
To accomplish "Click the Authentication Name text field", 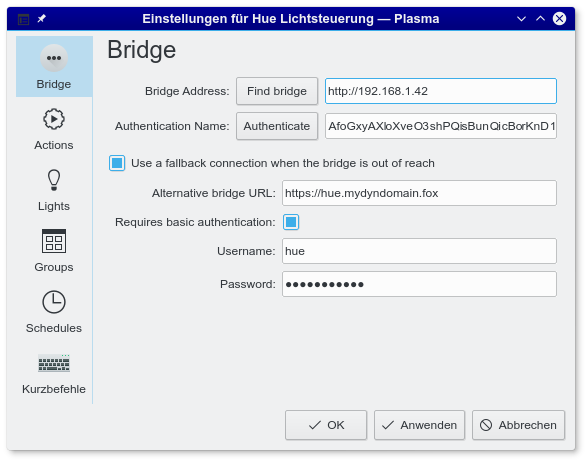I will 441,126.
